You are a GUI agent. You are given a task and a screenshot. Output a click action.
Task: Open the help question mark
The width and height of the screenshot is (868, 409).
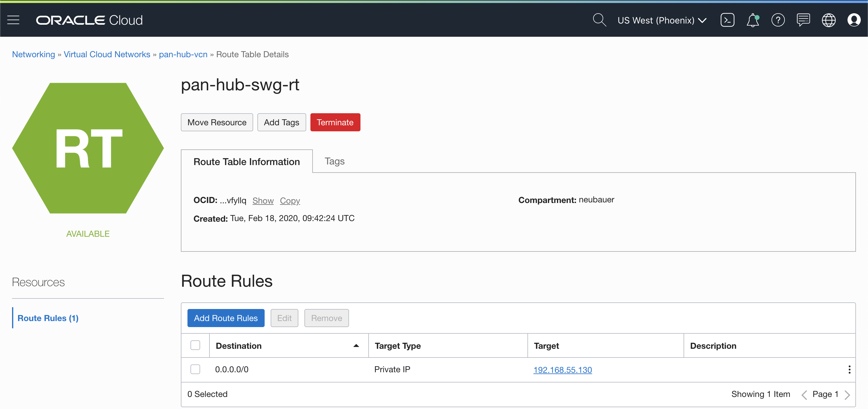(x=778, y=20)
